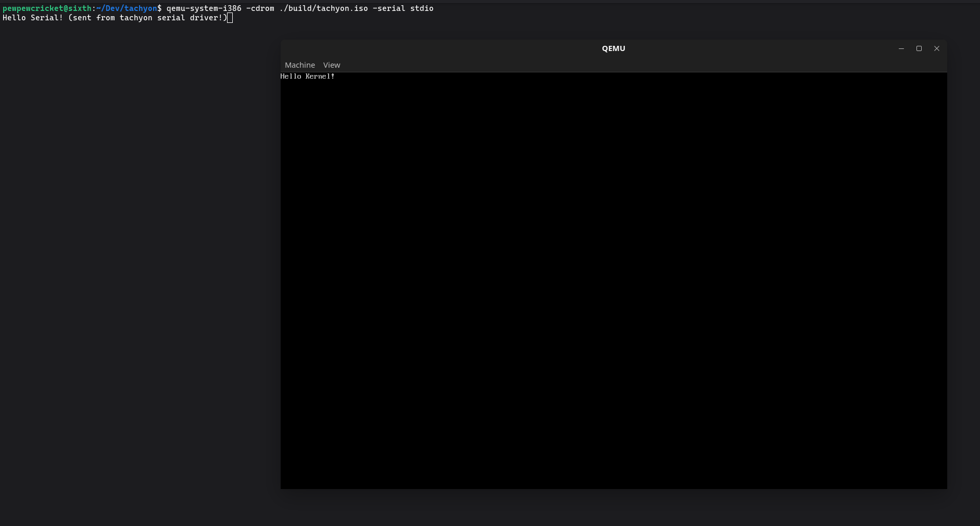Click the "Hello Serial!" output line in terminal
Viewport: 980px width, 526px height.
(x=115, y=18)
